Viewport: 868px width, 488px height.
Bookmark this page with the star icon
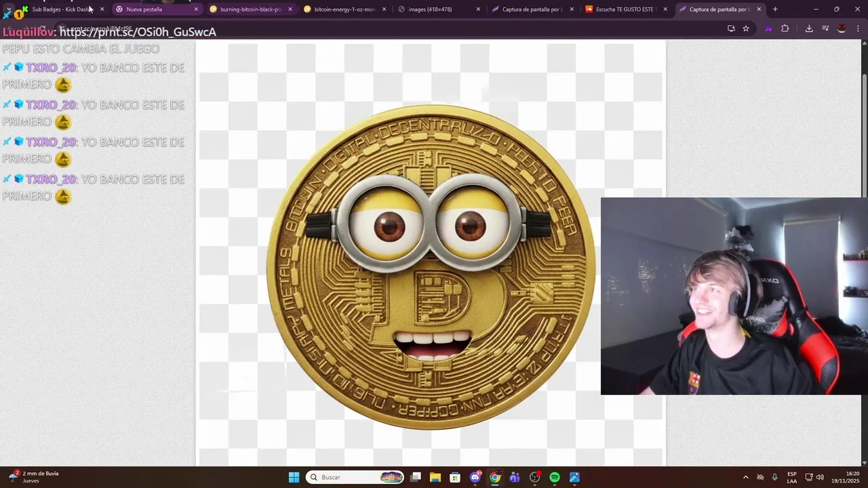pyautogui.click(x=746, y=28)
